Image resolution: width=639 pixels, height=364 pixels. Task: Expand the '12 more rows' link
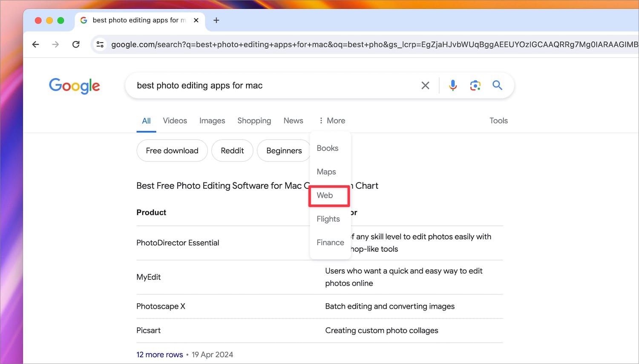tap(160, 355)
